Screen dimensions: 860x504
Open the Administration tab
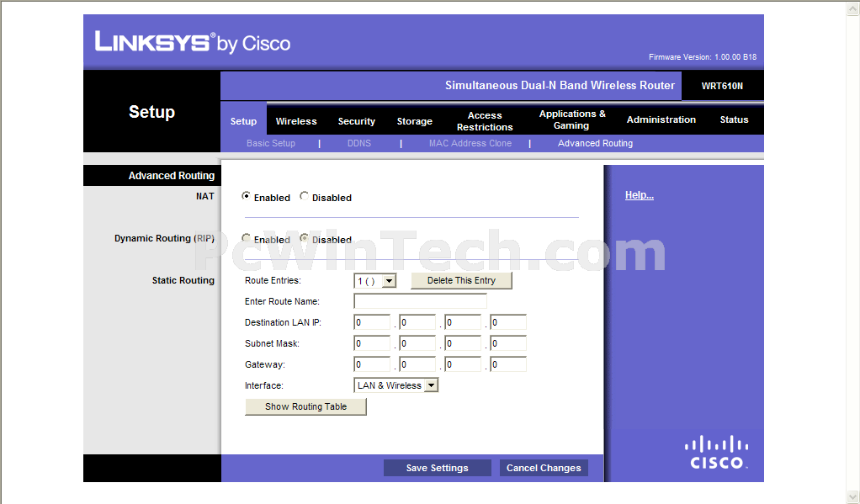[661, 119]
